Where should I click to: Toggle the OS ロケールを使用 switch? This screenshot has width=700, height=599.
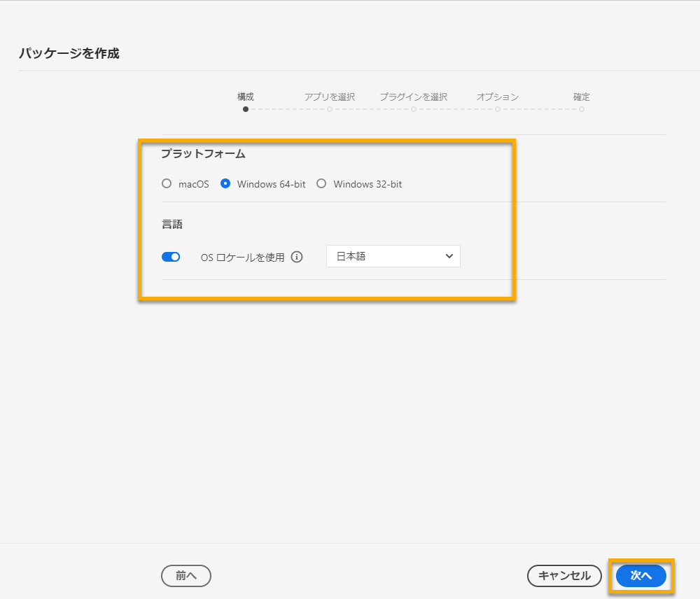[171, 257]
